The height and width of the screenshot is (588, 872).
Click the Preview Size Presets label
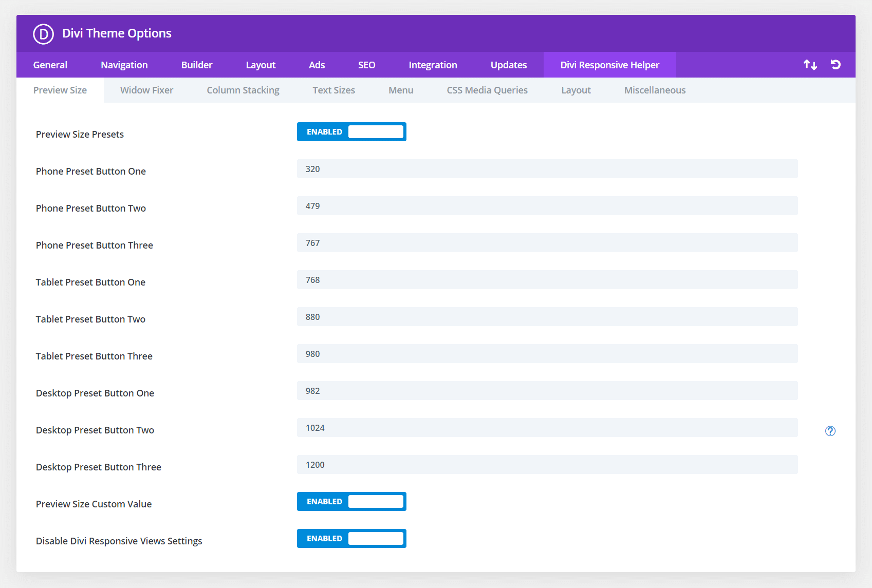click(80, 135)
